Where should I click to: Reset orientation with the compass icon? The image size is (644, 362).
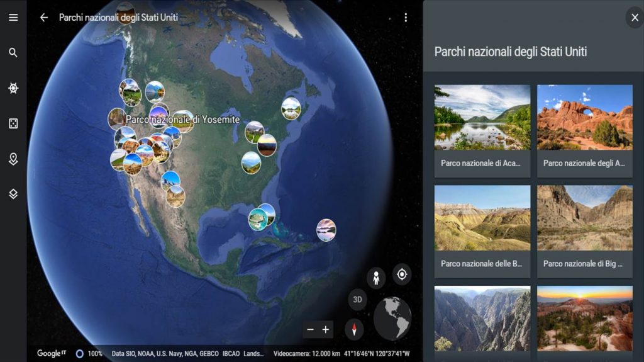coord(354,329)
